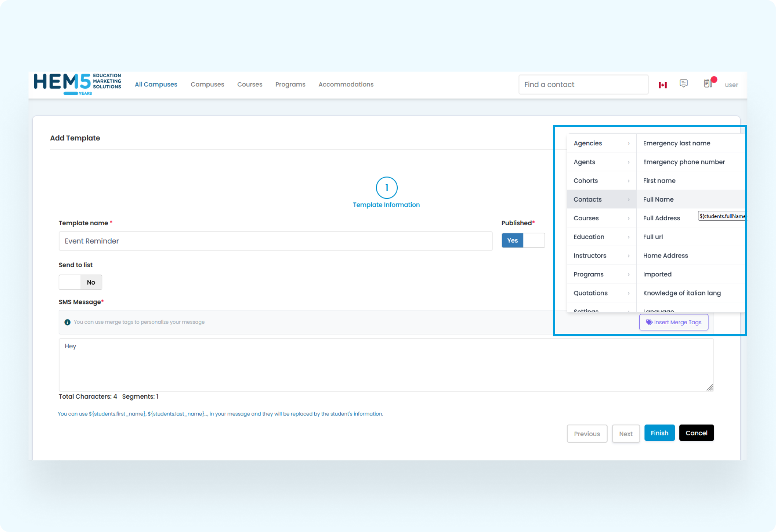776x532 pixels.
Task: Open the Canada flag language selector
Action: (x=662, y=85)
